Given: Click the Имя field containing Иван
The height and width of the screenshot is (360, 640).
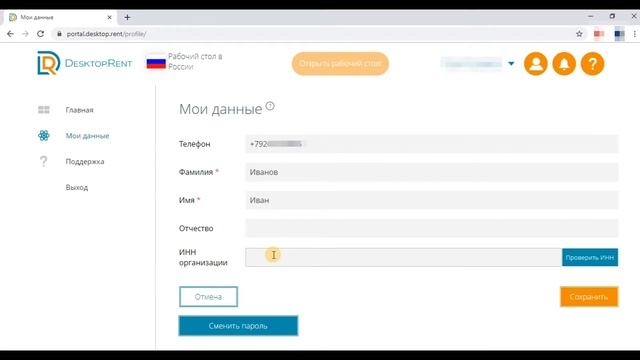Looking at the screenshot, I should coord(432,200).
